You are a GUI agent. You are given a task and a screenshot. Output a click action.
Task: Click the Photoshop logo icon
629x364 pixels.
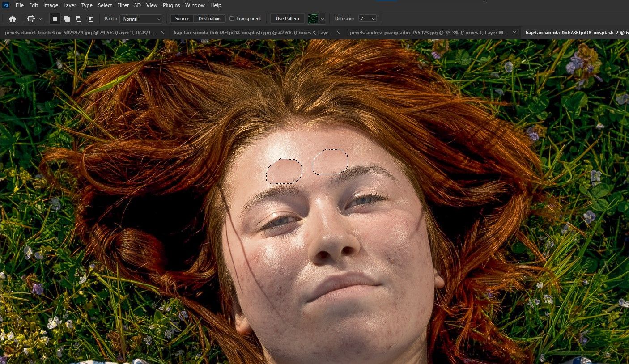click(6, 5)
